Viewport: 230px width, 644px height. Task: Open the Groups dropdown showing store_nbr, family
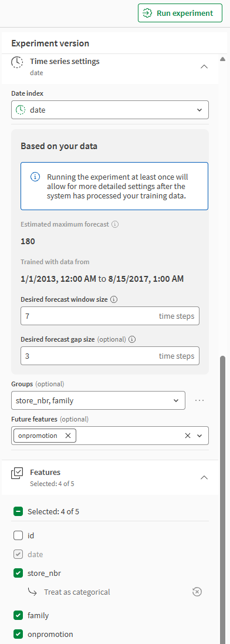(x=98, y=400)
